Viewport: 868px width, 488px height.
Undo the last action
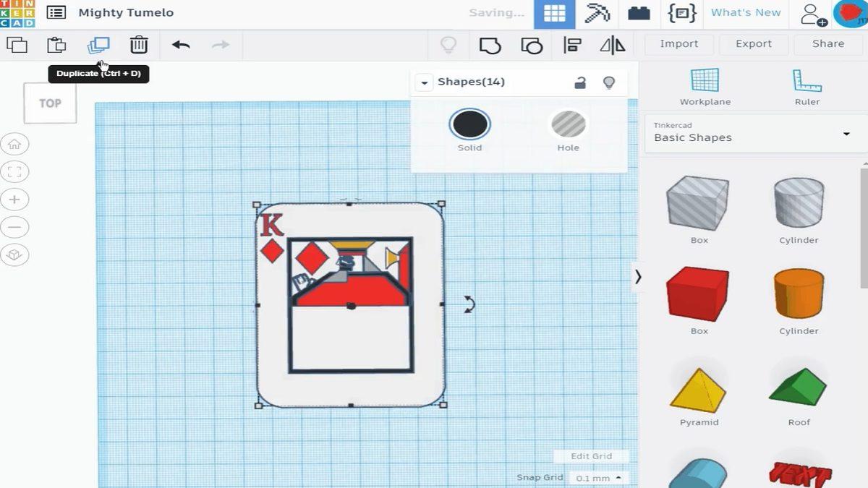pos(180,44)
